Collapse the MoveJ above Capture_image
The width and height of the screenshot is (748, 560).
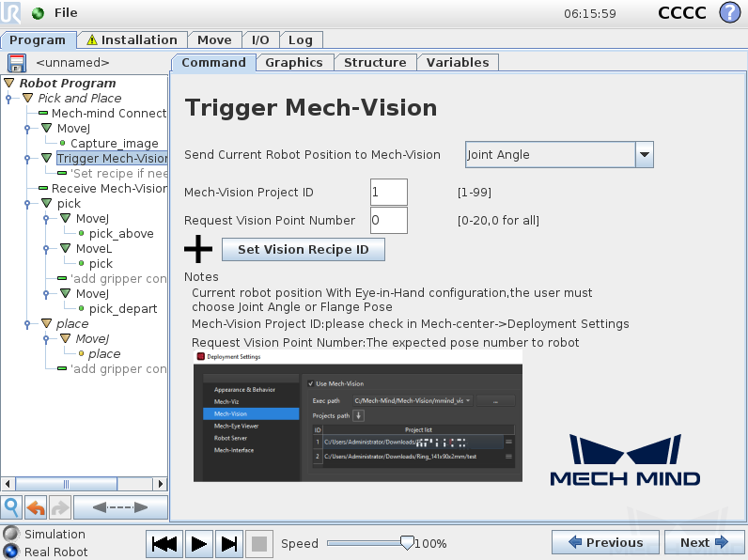[46, 128]
